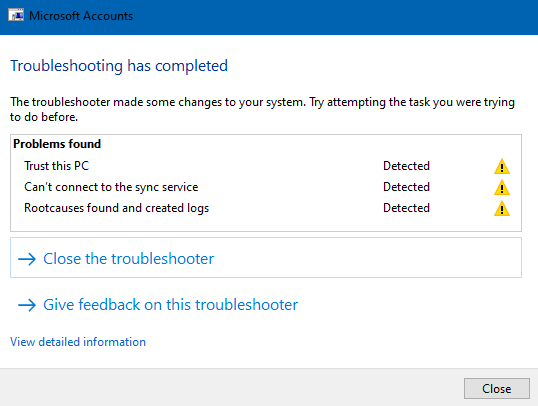Click the Close button at bottom
538x406 pixels.
click(496, 388)
